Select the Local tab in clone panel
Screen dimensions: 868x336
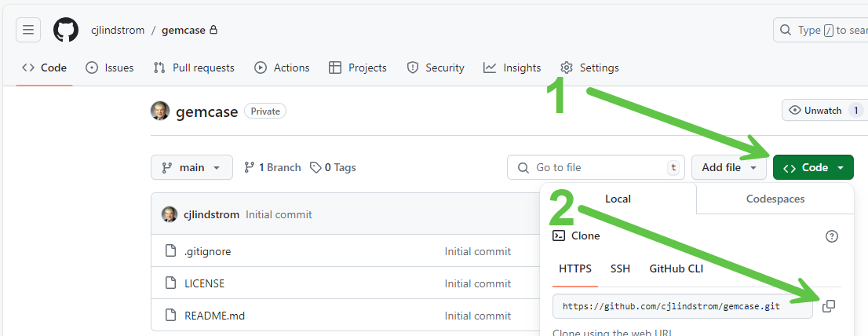click(x=618, y=199)
